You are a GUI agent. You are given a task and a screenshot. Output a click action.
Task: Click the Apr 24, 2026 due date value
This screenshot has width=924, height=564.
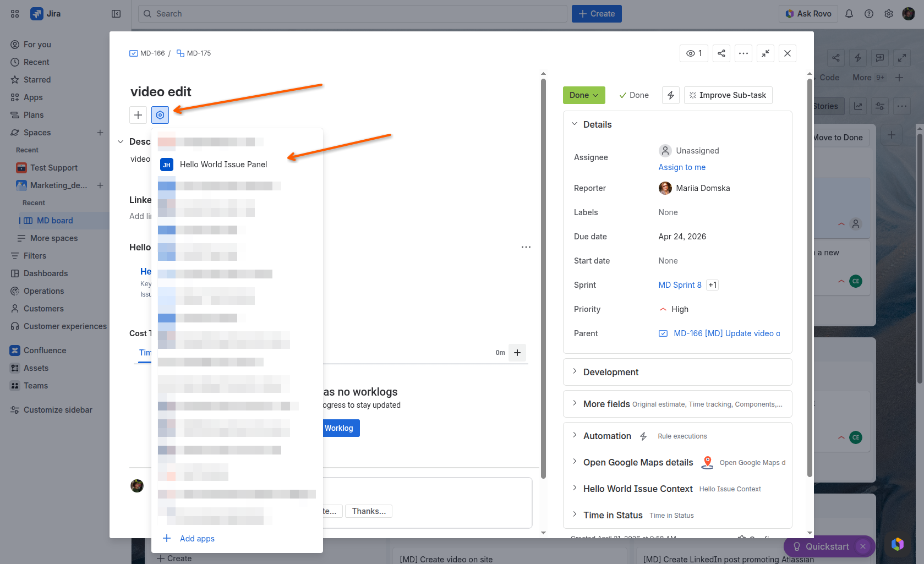point(682,237)
